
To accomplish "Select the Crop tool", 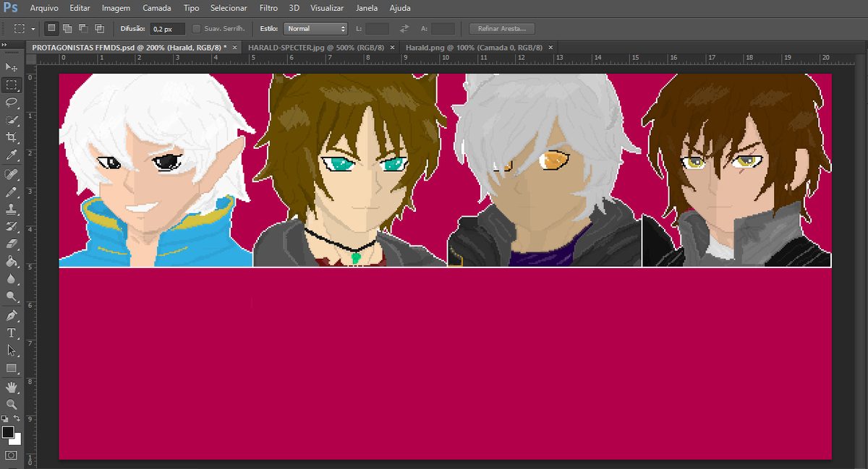I will click(11, 137).
